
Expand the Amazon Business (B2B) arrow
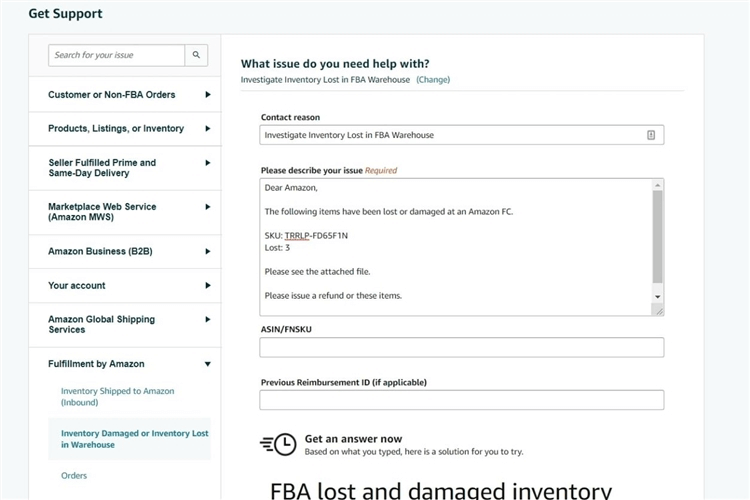[208, 252]
